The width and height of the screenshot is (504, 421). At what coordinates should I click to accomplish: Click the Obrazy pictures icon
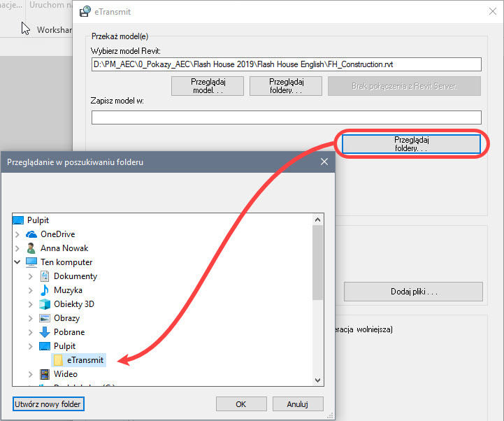coord(45,318)
